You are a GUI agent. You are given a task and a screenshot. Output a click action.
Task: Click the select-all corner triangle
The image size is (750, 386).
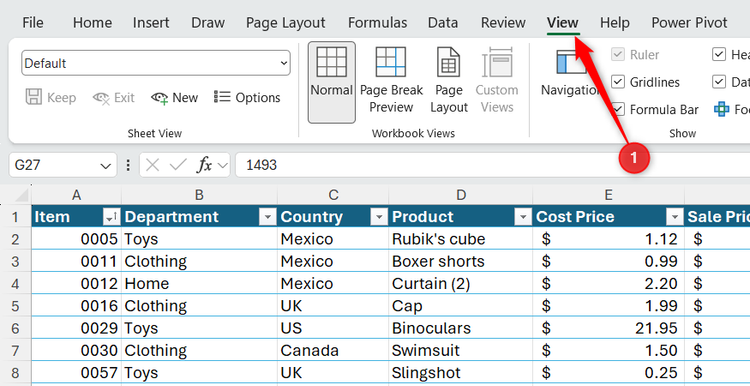[x=21, y=195]
